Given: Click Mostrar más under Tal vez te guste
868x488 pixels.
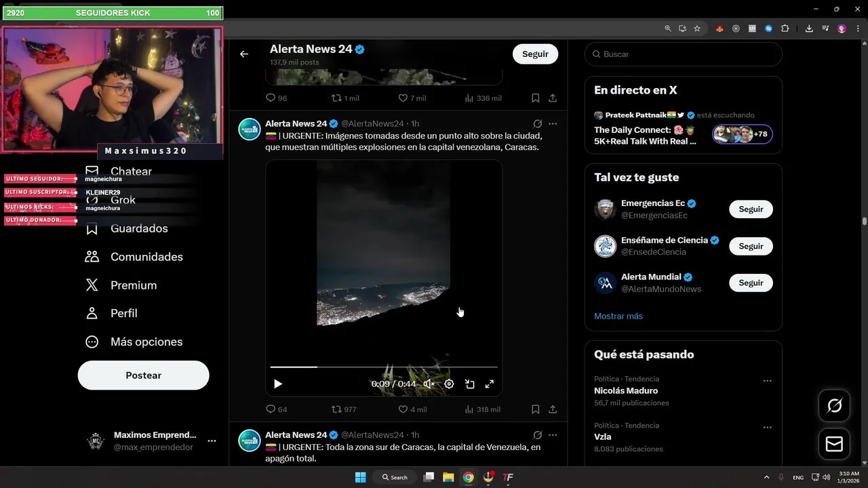Looking at the screenshot, I should pos(618,316).
